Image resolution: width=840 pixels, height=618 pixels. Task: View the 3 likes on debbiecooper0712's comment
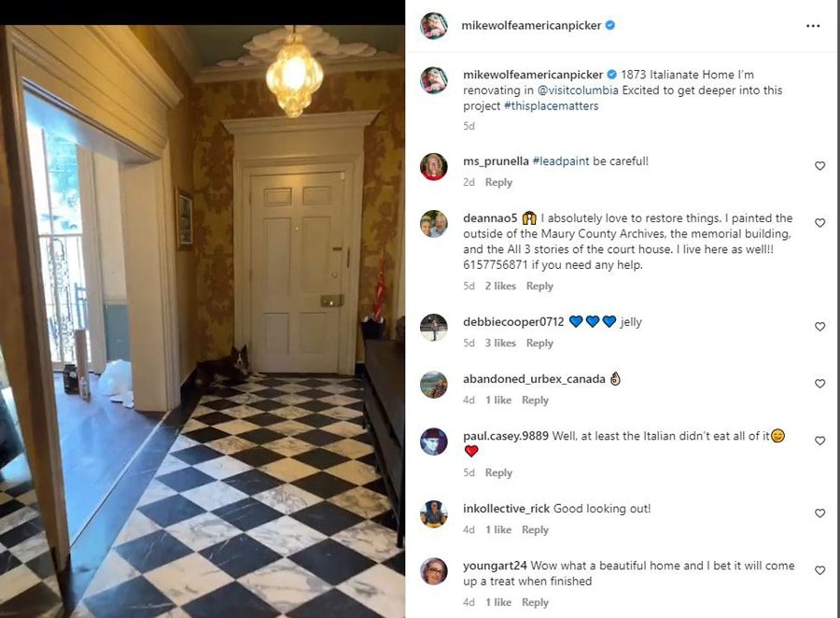(500, 343)
